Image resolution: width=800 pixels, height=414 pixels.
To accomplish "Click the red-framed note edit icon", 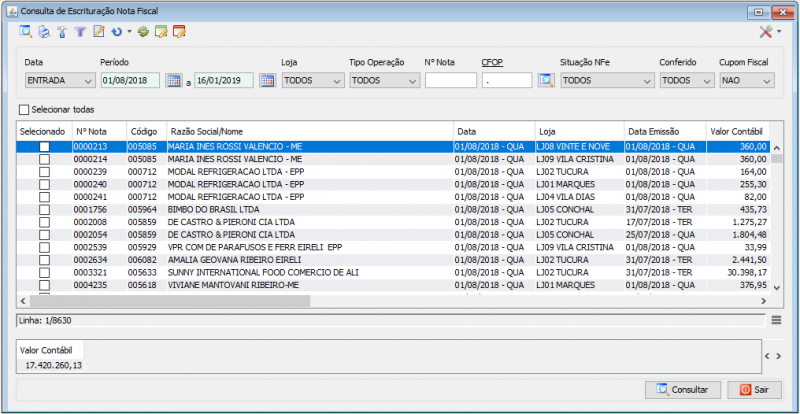I will pos(179,32).
